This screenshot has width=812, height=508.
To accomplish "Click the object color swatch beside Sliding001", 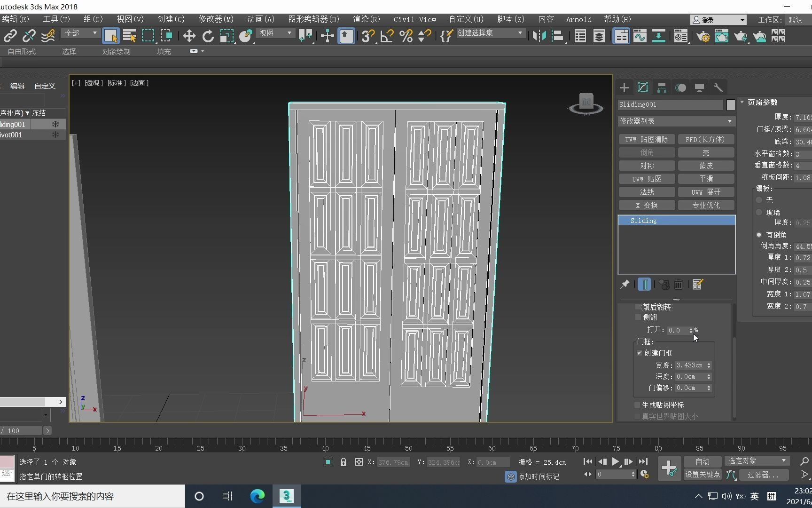I will 731,105.
